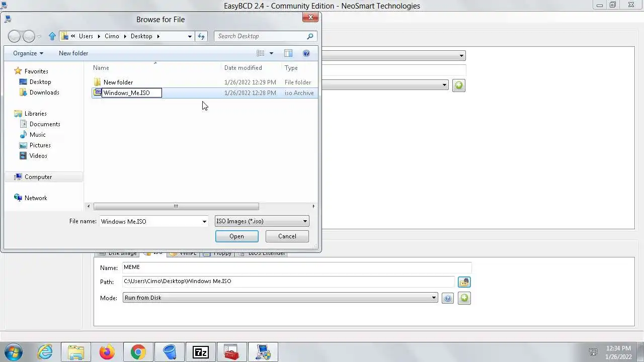The height and width of the screenshot is (362, 644).
Task: Refresh the Desktop folder listing
Action: pos(201,36)
